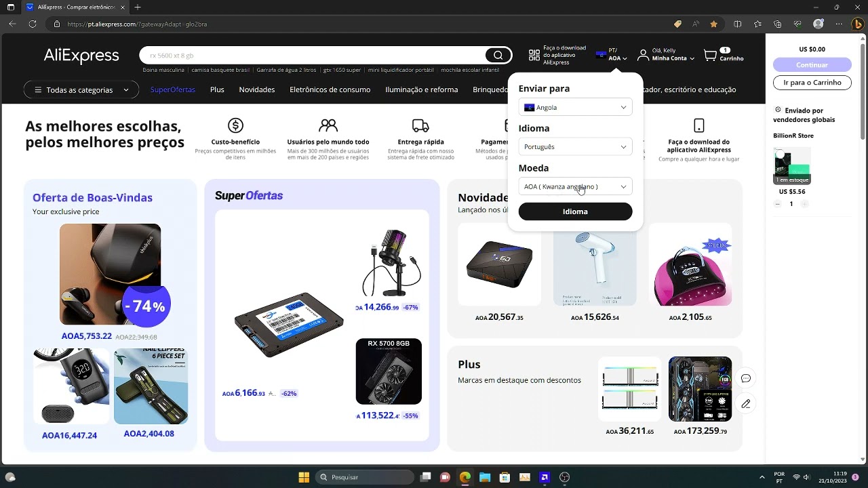This screenshot has height=488, width=868.
Task: Show hidden icons in system tray chevron
Action: [762, 477]
